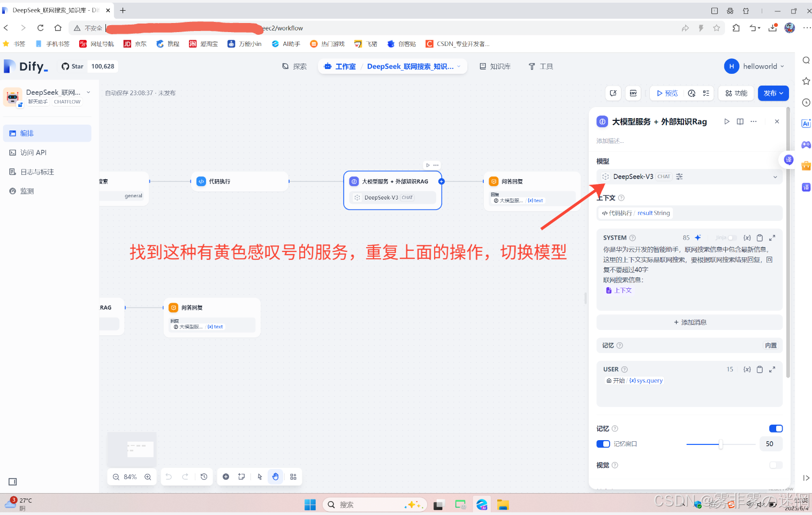Image resolution: width=812 pixels, height=515 pixels.
Task: Reload the browser page
Action: pos(40,28)
